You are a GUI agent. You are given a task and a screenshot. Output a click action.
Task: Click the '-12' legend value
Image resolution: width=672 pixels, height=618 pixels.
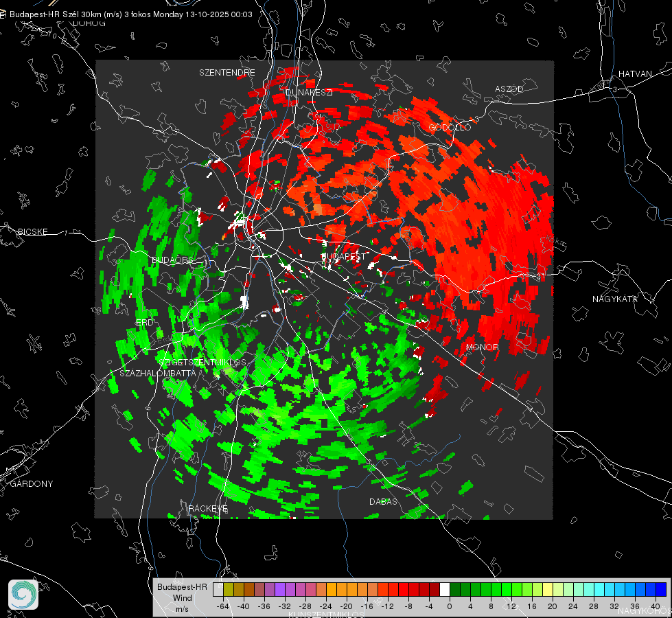click(x=388, y=606)
